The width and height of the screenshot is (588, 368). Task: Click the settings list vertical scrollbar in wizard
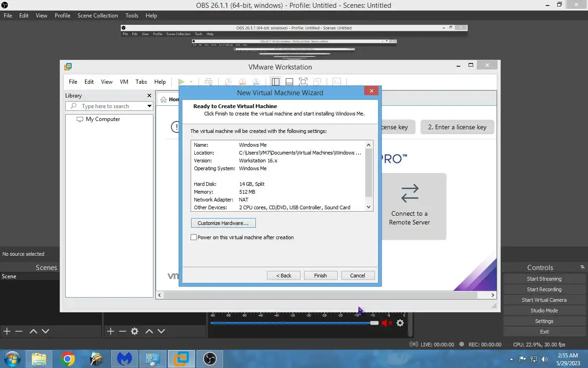[x=368, y=172]
